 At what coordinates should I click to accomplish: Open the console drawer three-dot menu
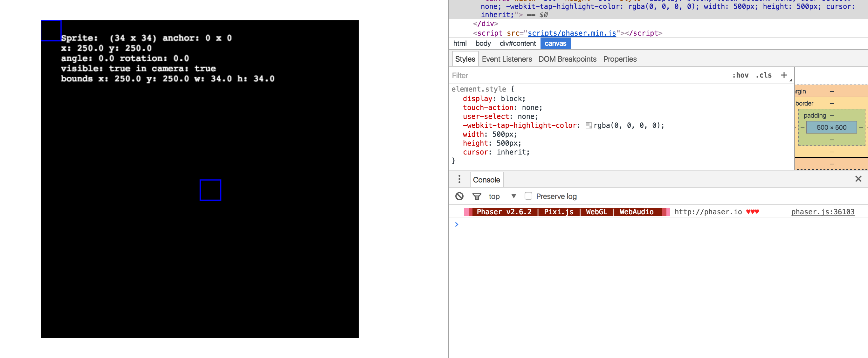[459, 179]
